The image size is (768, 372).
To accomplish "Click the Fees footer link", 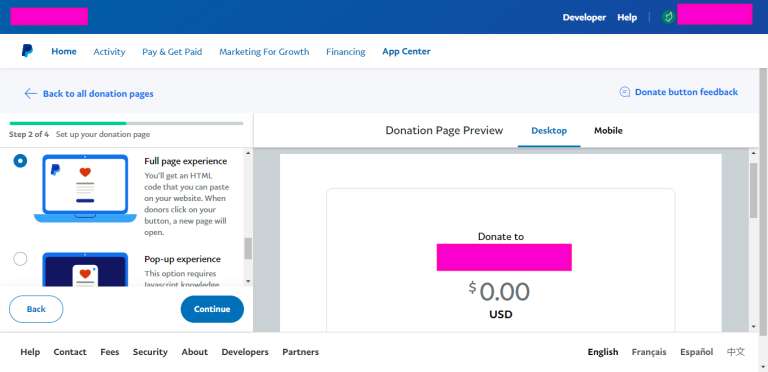I will (x=110, y=352).
